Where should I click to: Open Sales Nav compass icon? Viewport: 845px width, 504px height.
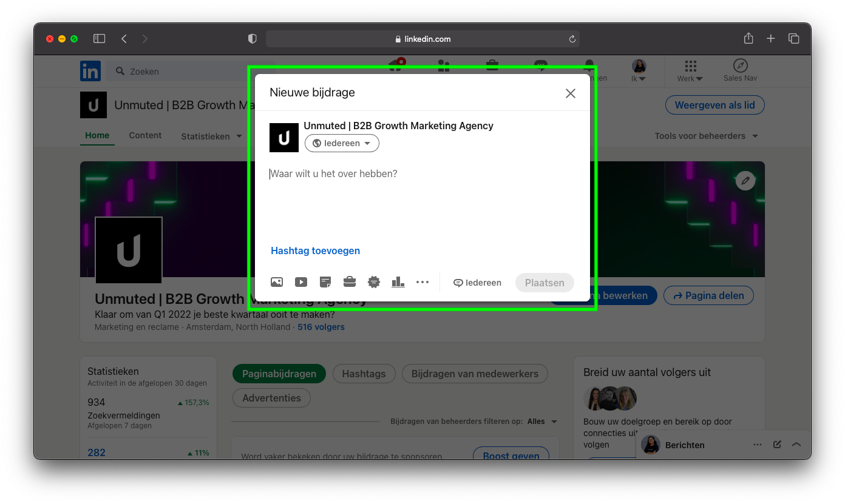(740, 71)
